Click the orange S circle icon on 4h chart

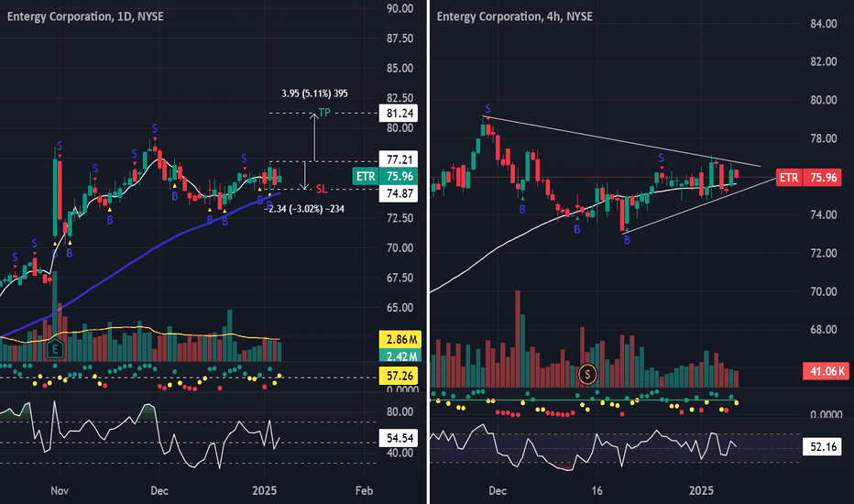[587, 374]
